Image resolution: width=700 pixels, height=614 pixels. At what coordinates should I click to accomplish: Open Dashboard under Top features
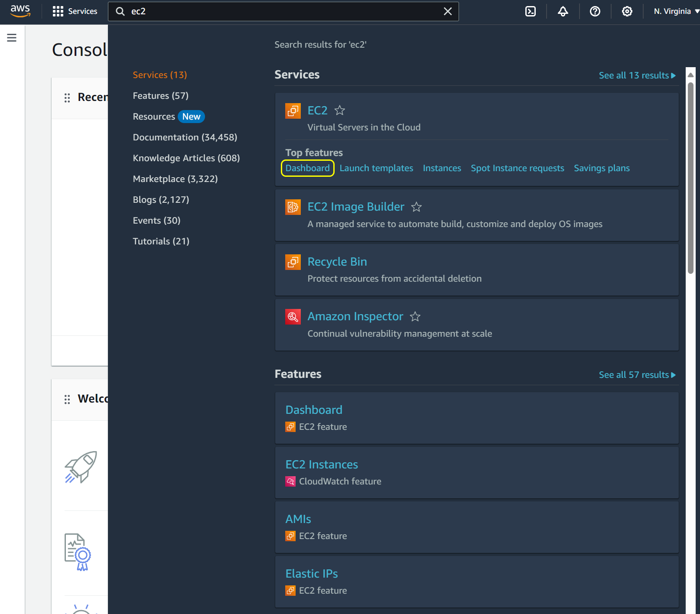coord(307,168)
